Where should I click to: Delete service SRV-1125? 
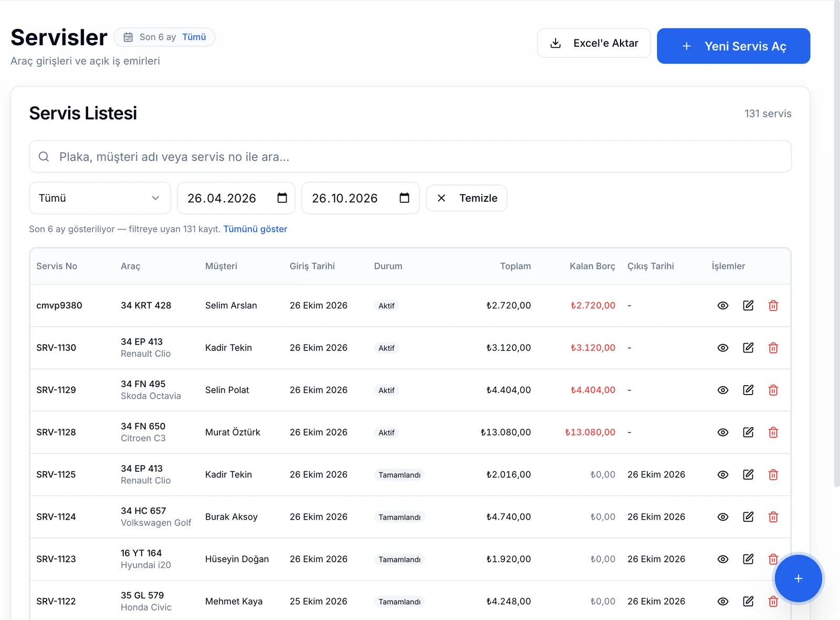click(x=773, y=475)
